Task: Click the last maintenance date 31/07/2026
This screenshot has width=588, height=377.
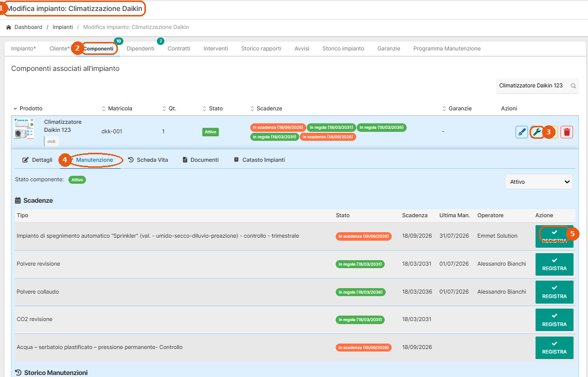Action: 454,236
